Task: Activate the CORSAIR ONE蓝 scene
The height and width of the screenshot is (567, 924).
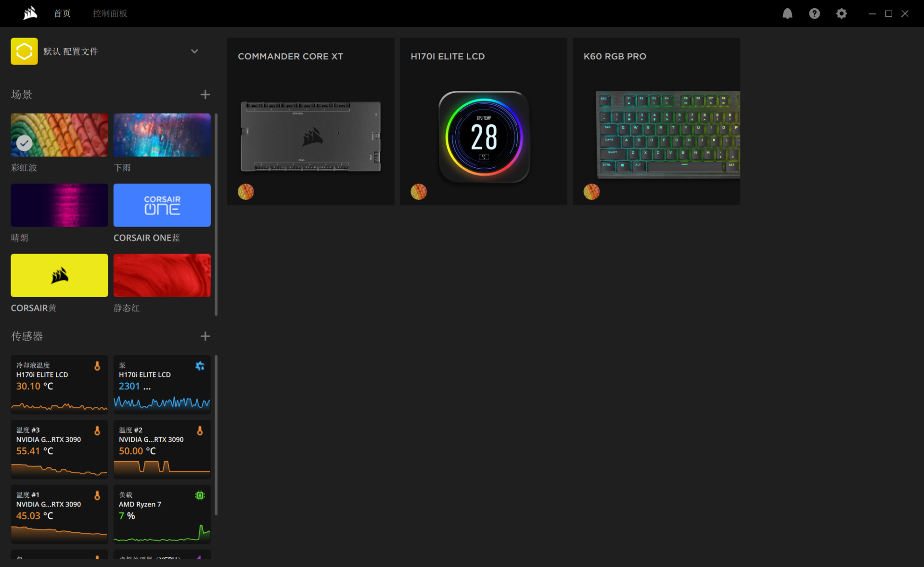Action: pos(162,205)
